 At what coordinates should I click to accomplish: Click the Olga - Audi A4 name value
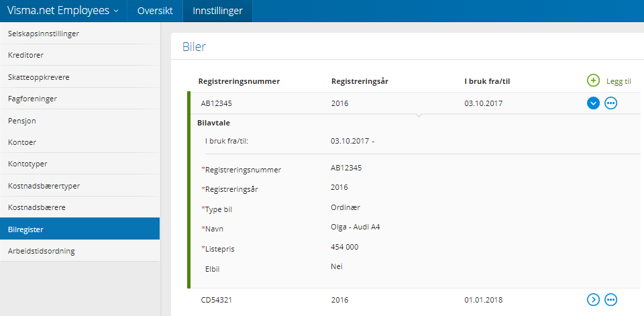(x=356, y=227)
